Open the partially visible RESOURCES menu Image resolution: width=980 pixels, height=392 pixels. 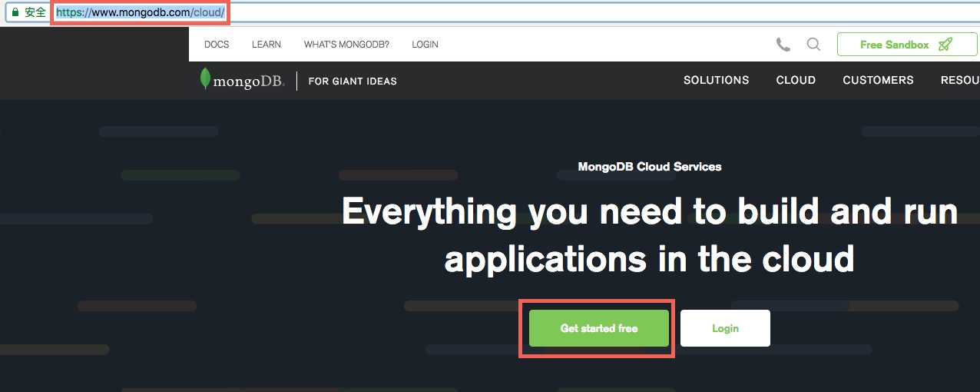click(960, 80)
